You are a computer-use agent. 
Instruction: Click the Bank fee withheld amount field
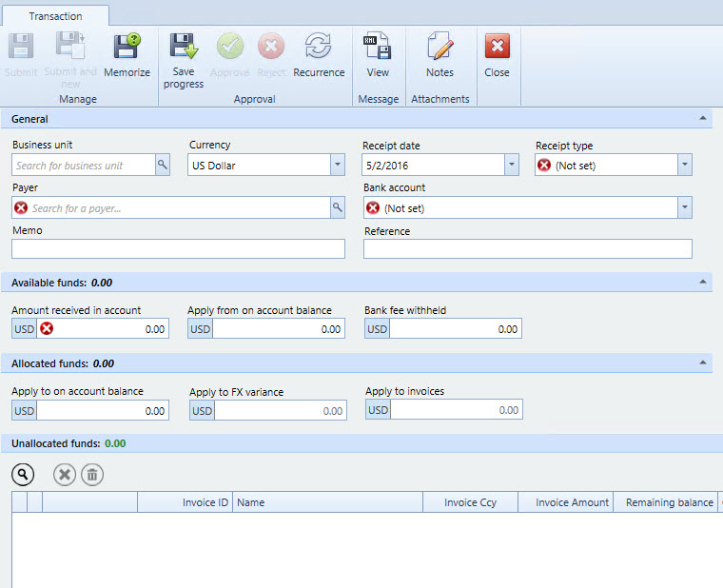455,329
